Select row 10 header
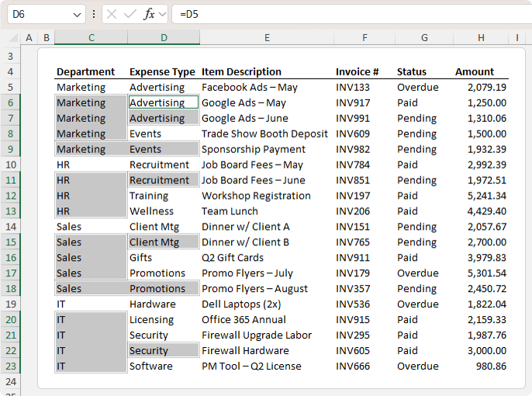532x396 pixels. [10, 165]
